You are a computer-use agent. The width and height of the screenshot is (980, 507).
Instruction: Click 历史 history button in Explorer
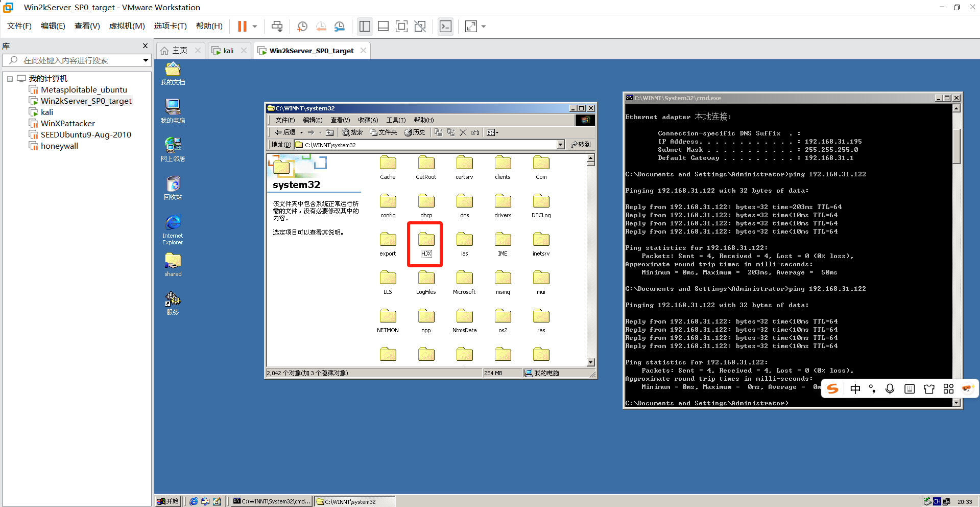[x=415, y=132]
